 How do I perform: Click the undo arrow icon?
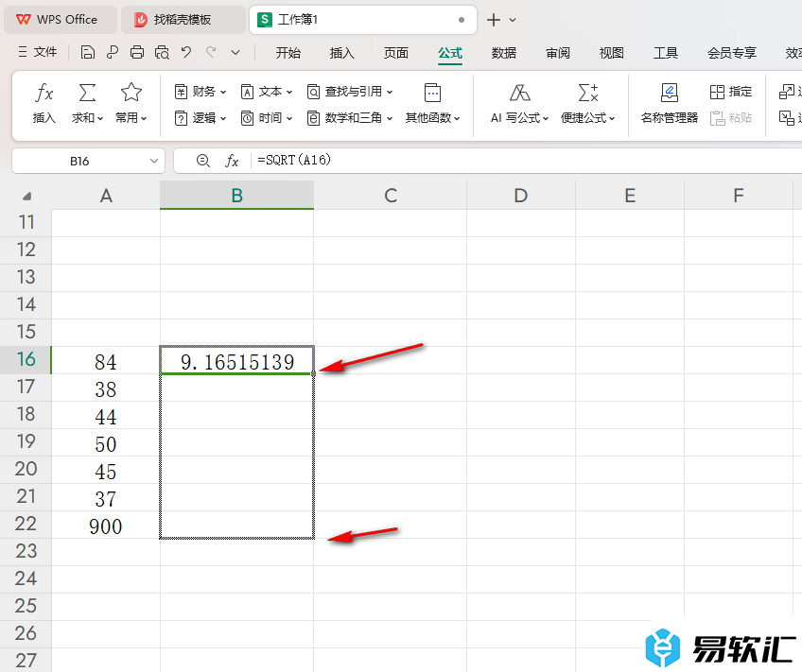186,52
